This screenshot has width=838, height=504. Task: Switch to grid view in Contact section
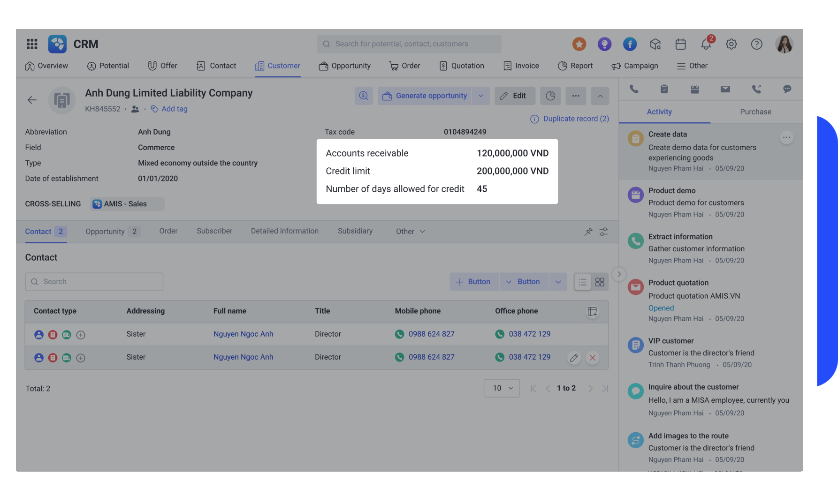(599, 281)
